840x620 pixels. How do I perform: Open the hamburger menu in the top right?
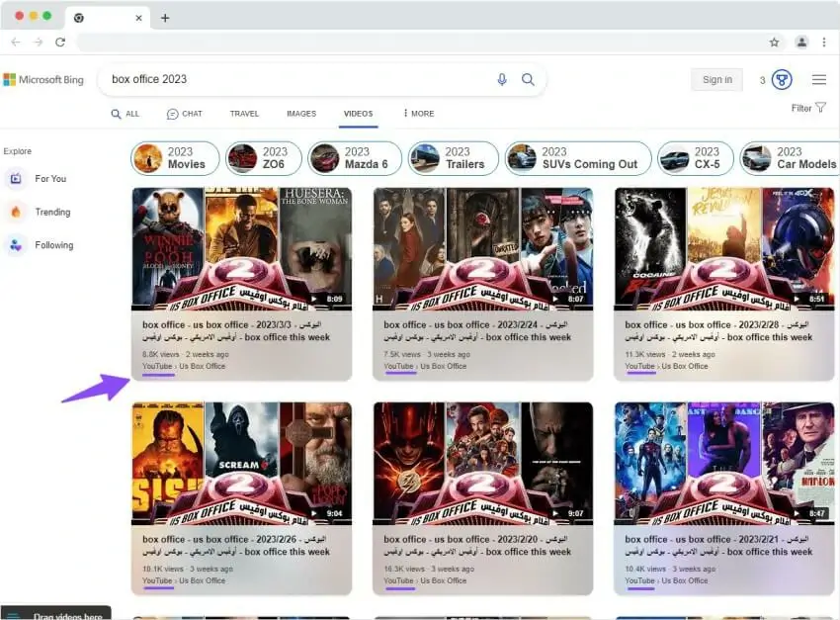pyautogui.click(x=819, y=79)
